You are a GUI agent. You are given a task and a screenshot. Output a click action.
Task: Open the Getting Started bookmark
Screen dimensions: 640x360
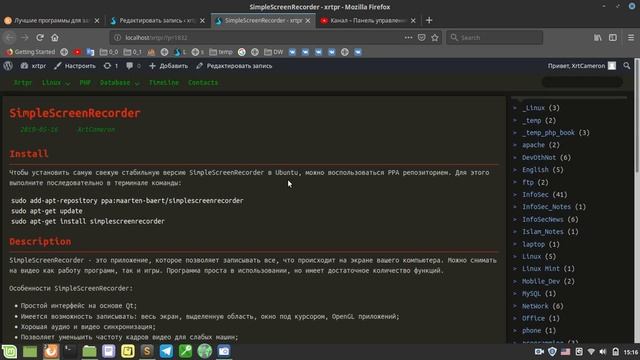tap(30, 52)
